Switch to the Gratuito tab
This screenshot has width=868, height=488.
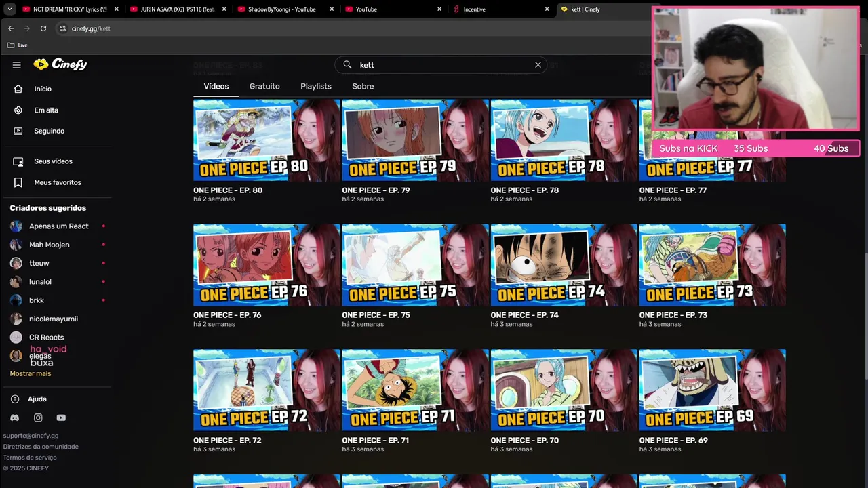coord(264,87)
